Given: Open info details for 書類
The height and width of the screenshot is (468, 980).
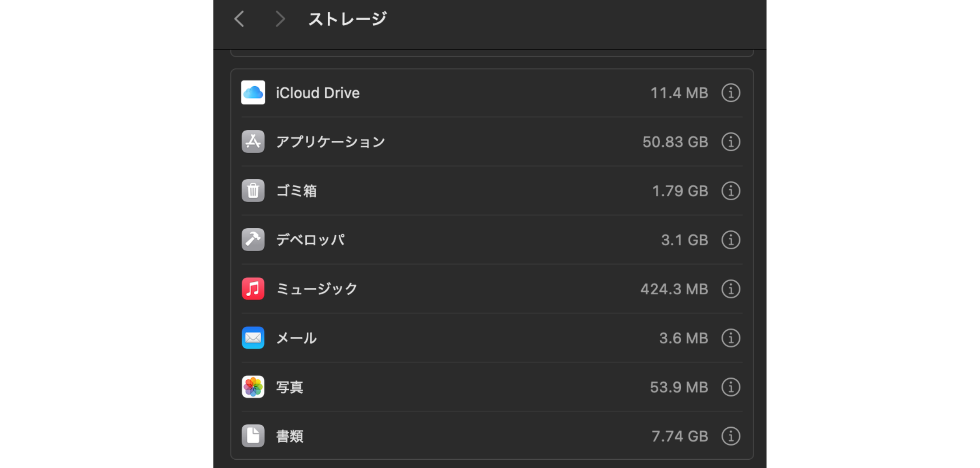Looking at the screenshot, I should pyautogui.click(x=731, y=436).
